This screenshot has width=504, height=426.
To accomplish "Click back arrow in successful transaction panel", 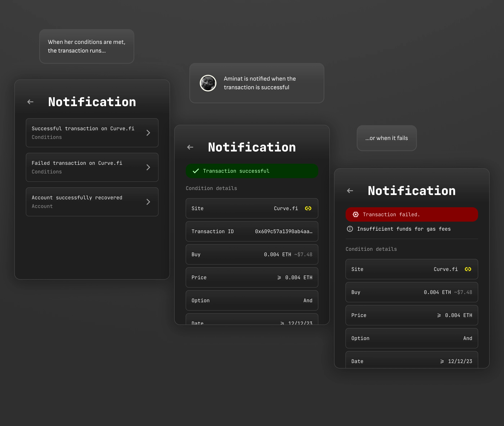I will click(x=190, y=147).
